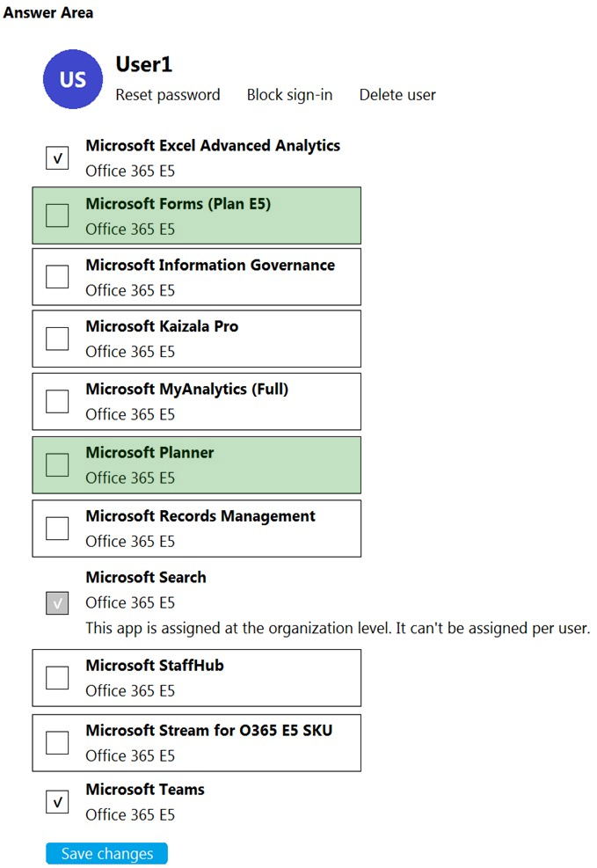Viewport: 597px width, 868px height.
Task: Tick the Microsoft StaffHub checkbox
Action: point(57,677)
